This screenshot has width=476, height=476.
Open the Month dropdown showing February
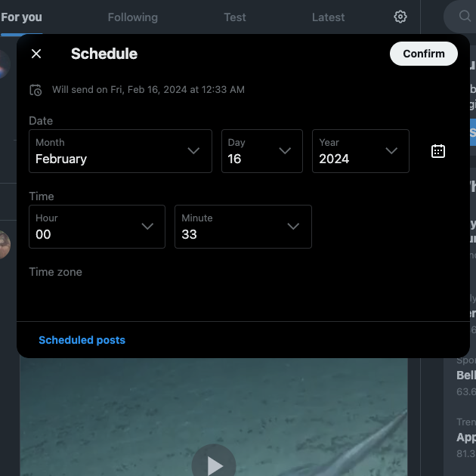(120, 151)
